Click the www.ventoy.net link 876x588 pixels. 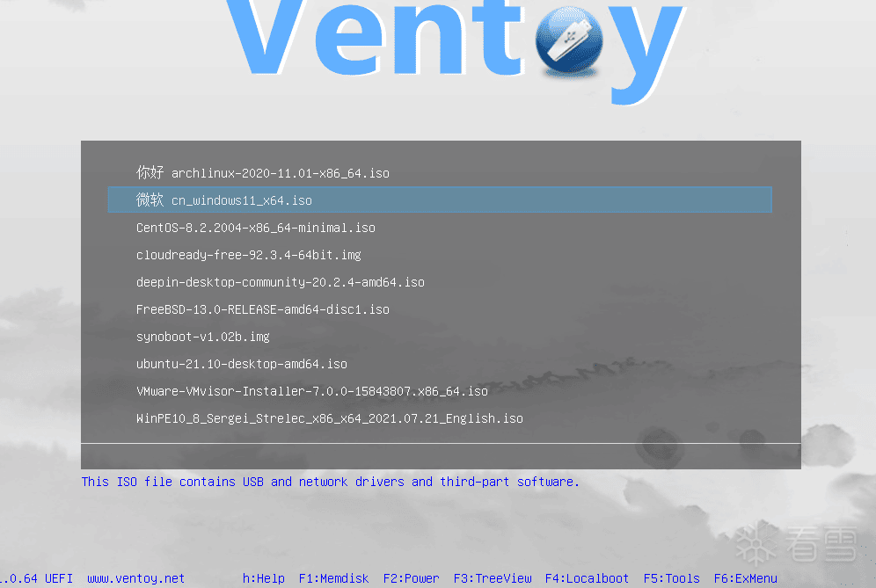tap(135, 578)
